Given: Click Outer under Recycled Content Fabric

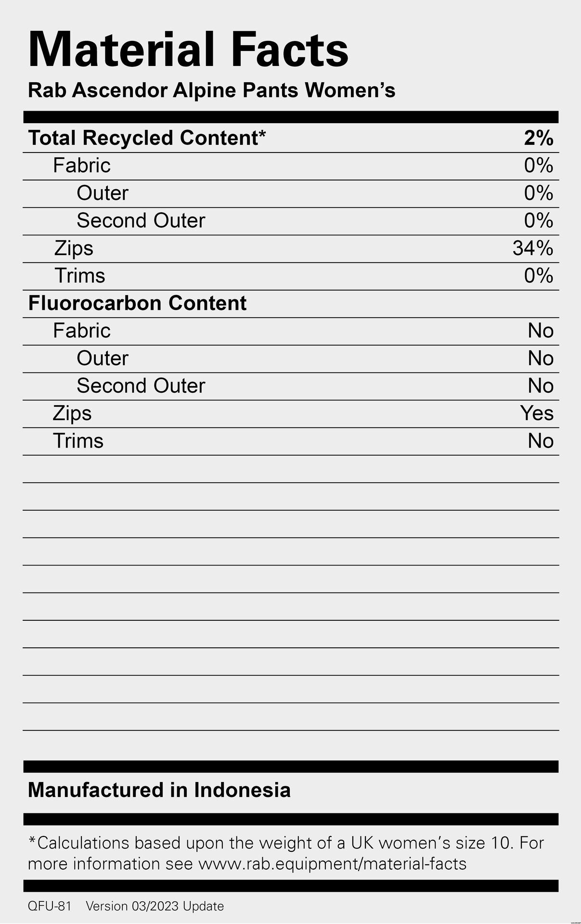Looking at the screenshot, I should [103, 193].
